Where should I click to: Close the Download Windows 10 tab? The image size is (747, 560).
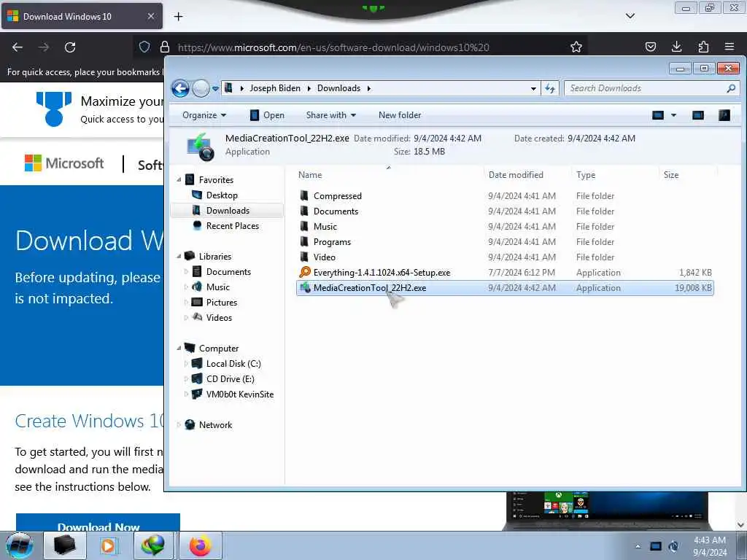click(x=150, y=16)
